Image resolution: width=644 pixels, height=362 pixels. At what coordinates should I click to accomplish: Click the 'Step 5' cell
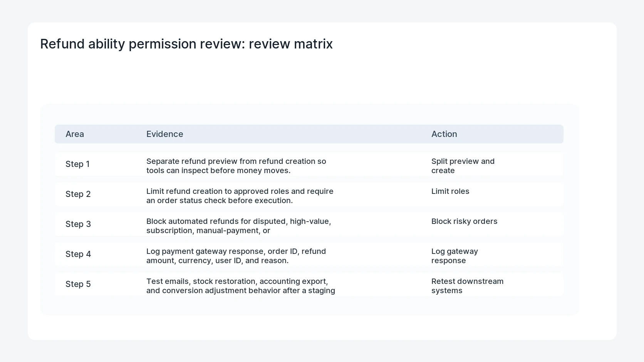(78, 284)
